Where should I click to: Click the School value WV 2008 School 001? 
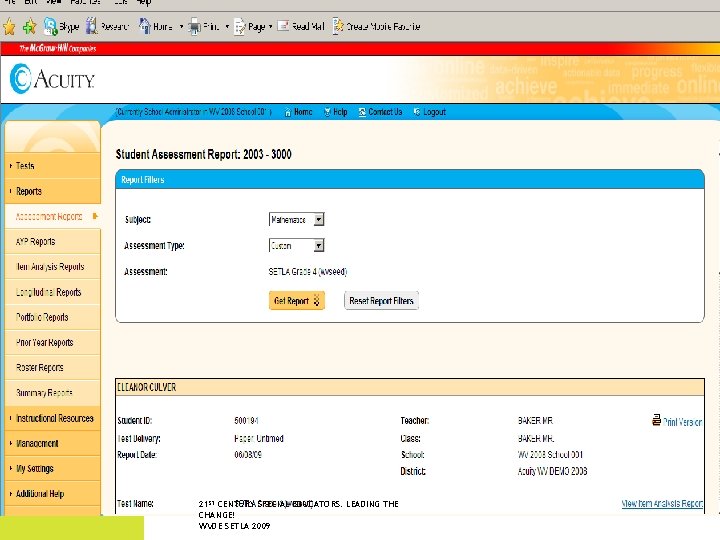pyautogui.click(x=550, y=455)
